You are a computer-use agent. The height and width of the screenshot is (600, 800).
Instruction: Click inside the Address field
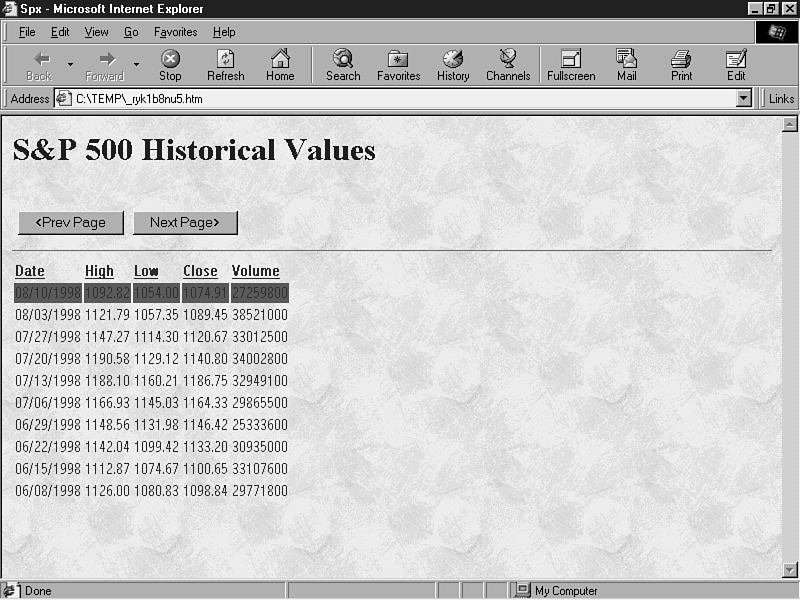(x=400, y=99)
